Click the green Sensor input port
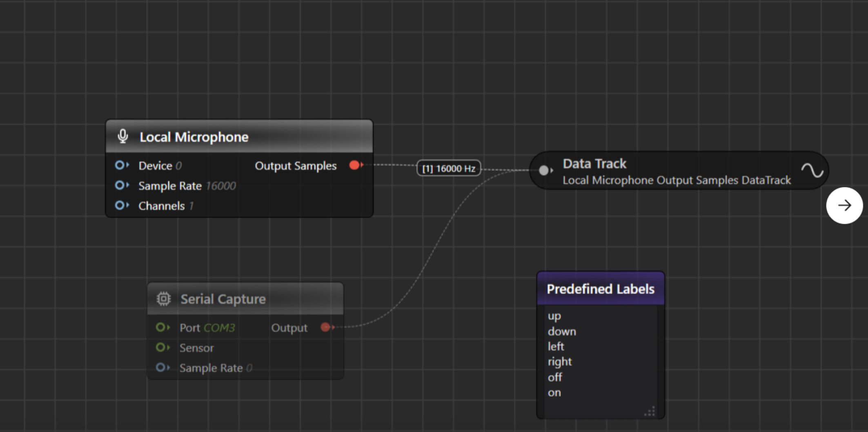Viewport: 868px width, 432px height. tap(160, 347)
